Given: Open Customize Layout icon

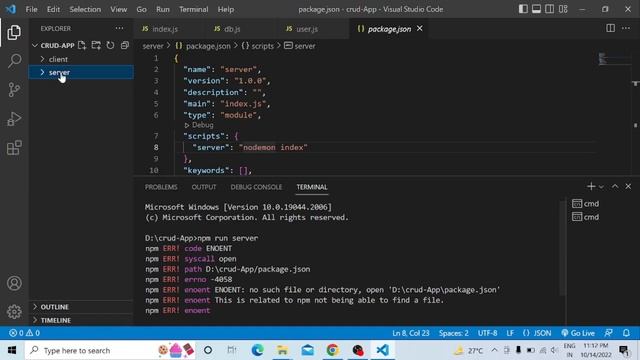Looking at the screenshot, I should point(563,9).
